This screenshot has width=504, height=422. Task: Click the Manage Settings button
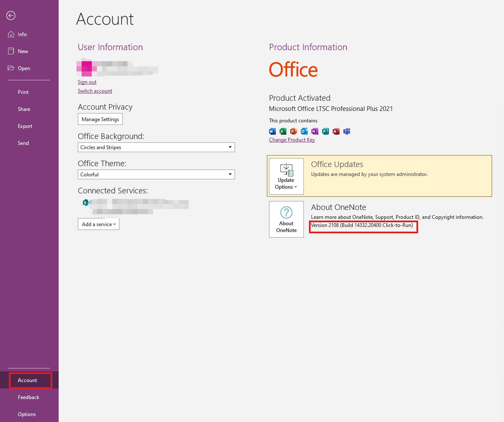100,119
